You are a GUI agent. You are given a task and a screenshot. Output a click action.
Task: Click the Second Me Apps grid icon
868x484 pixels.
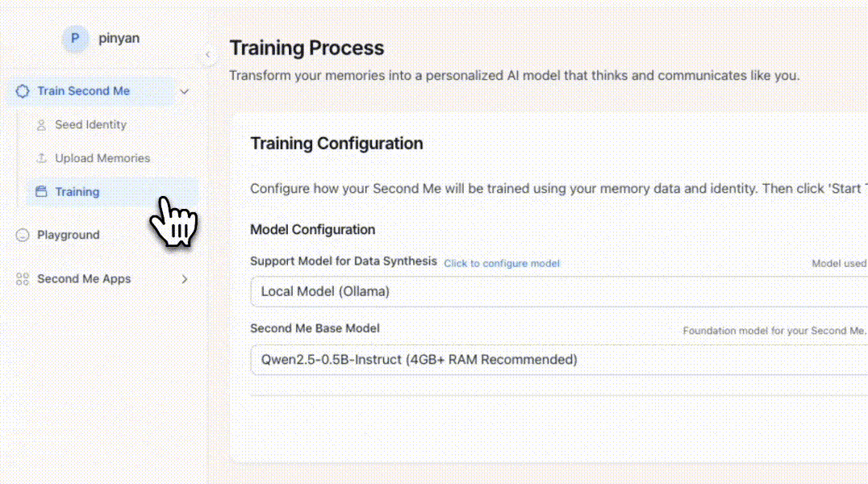[23, 279]
